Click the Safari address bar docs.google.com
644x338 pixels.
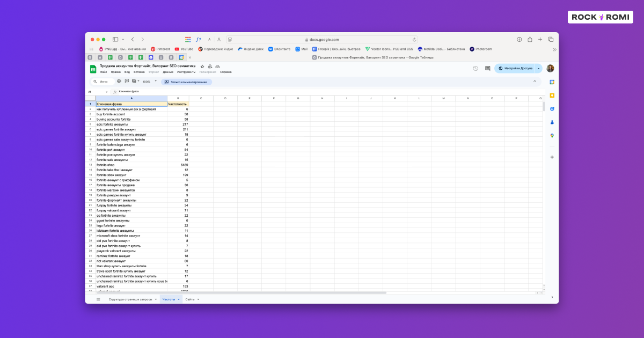322,39
